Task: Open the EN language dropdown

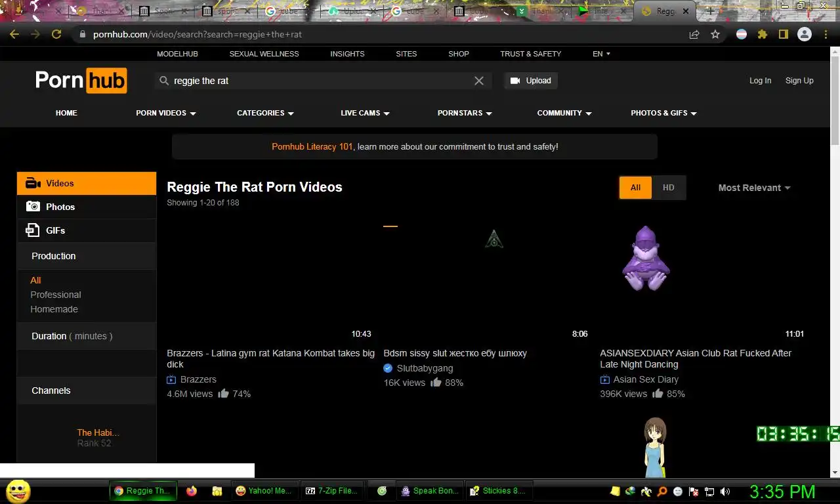Action: 601,54
